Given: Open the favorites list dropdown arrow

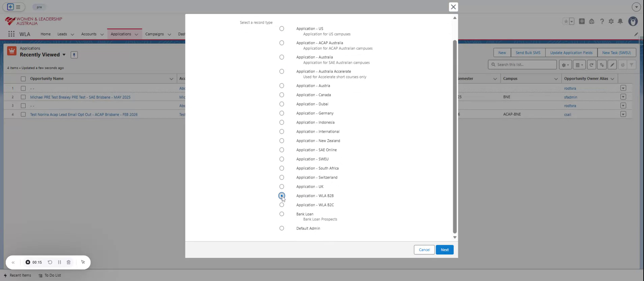Looking at the screenshot, I should (572, 21).
